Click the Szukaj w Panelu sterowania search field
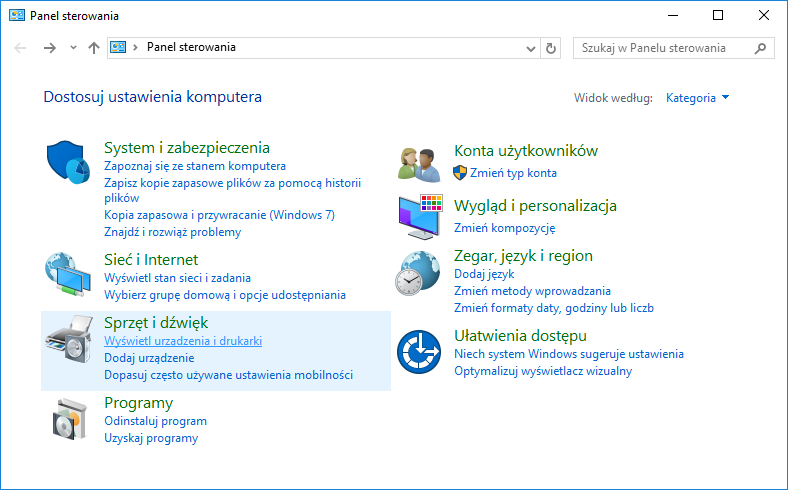Viewport: 788px width, 490px height. pyautogui.click(x=664, y=47)
